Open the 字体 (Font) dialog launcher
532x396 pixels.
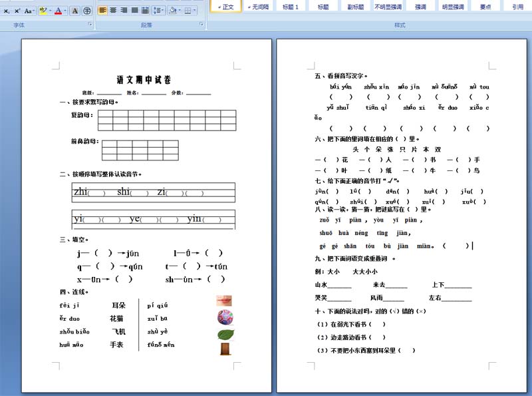tap(90, 25)
